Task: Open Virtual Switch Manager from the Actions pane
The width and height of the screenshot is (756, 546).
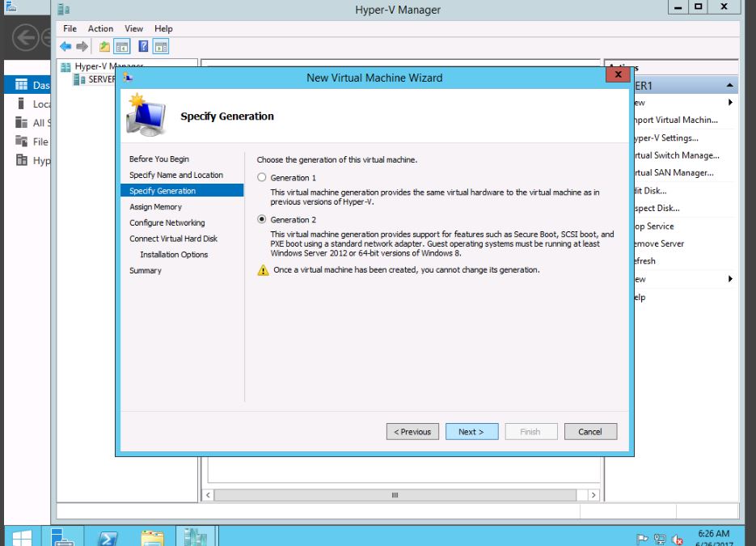Action: click(677, 155)
